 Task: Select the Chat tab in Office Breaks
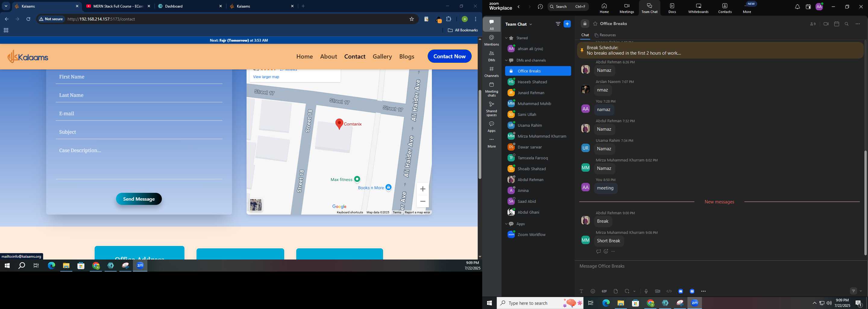[585, 35]
